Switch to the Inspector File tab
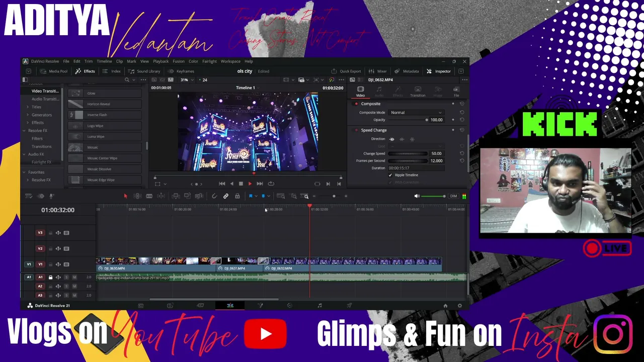644x362 pixels. coord(456,92)
